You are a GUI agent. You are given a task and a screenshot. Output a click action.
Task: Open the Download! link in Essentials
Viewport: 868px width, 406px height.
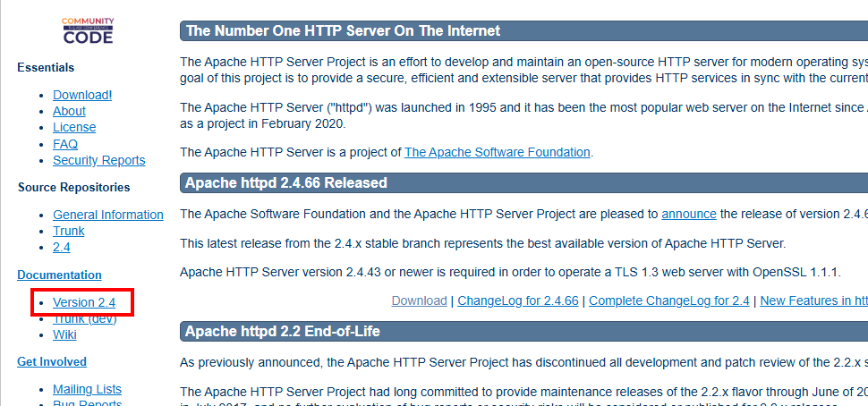click(82, 95)
